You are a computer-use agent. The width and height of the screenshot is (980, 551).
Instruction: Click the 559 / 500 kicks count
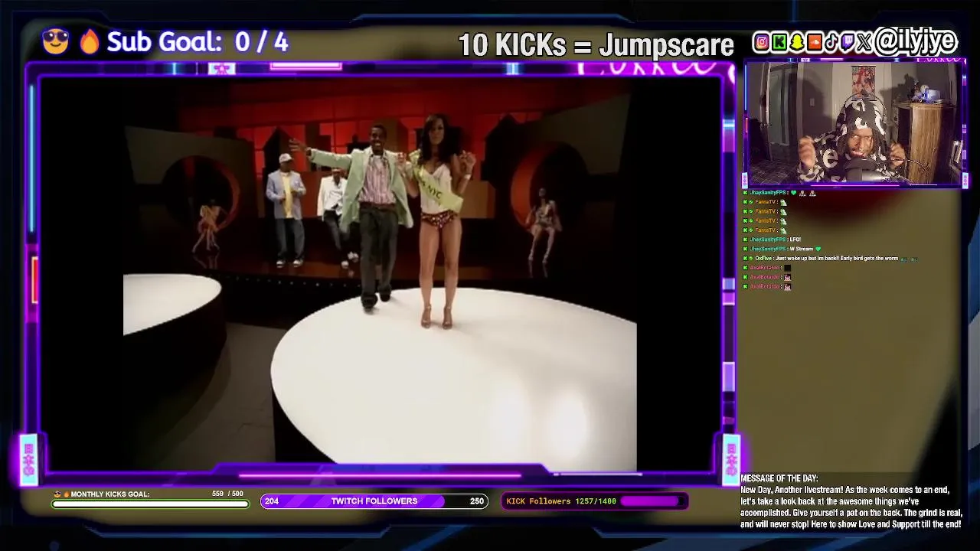coord(227,494)
